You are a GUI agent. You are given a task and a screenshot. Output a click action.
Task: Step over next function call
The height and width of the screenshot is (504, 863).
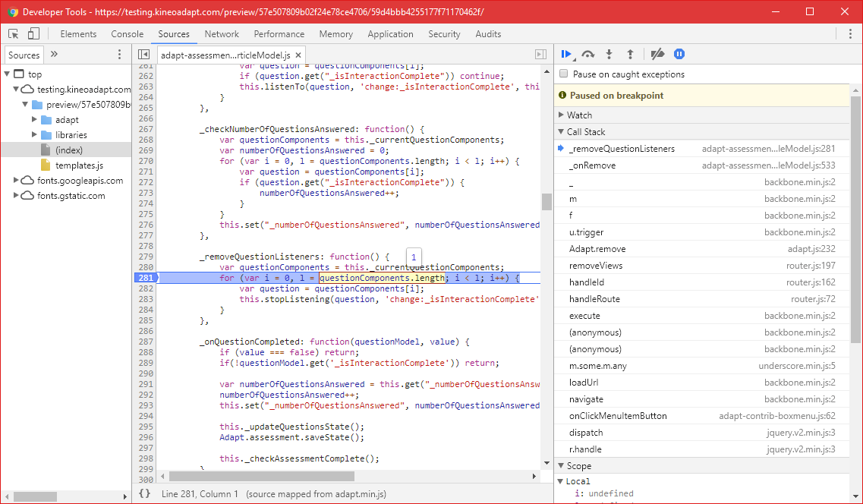click(x=587, y=54)
